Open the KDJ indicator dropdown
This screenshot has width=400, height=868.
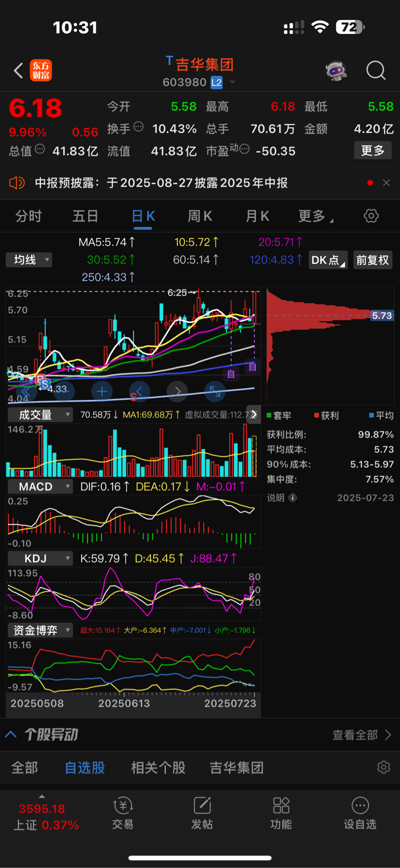(40, 559)
